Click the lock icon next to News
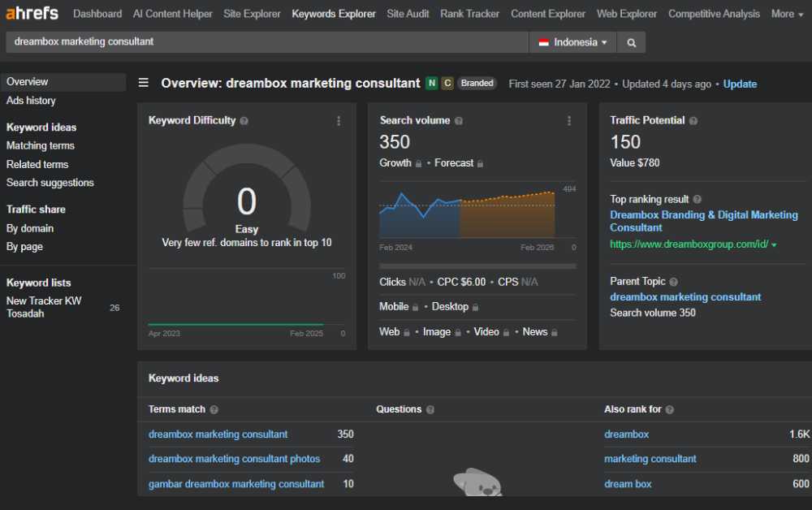 (x=554, y=332)
